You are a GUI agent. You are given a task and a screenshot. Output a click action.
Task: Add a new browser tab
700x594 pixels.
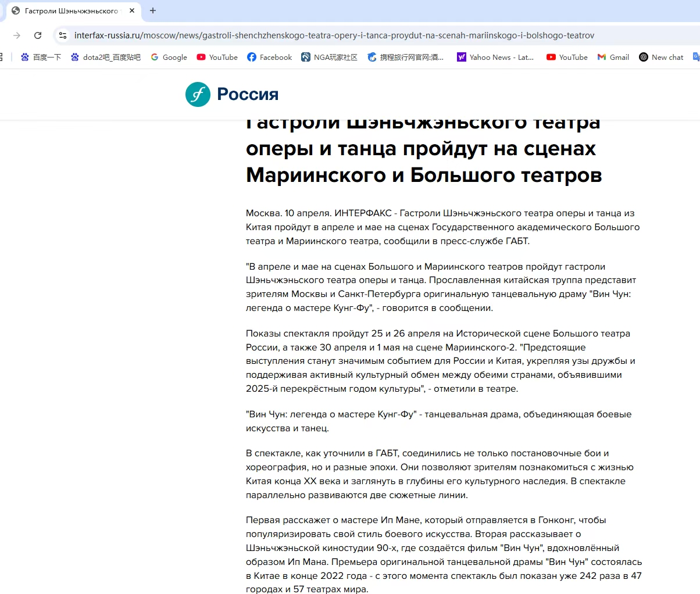(x=153, y=10)
